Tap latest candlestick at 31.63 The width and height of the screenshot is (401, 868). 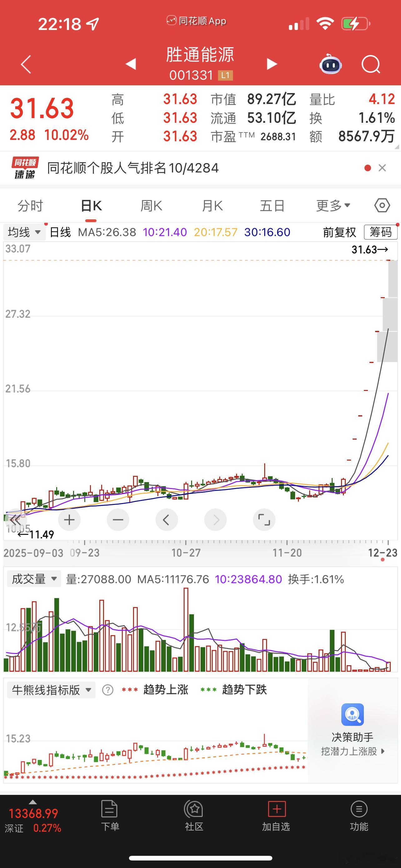click(x=389, y=260)
